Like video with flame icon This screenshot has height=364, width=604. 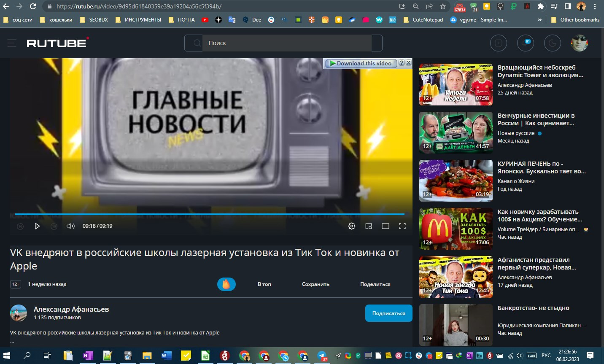227,284
